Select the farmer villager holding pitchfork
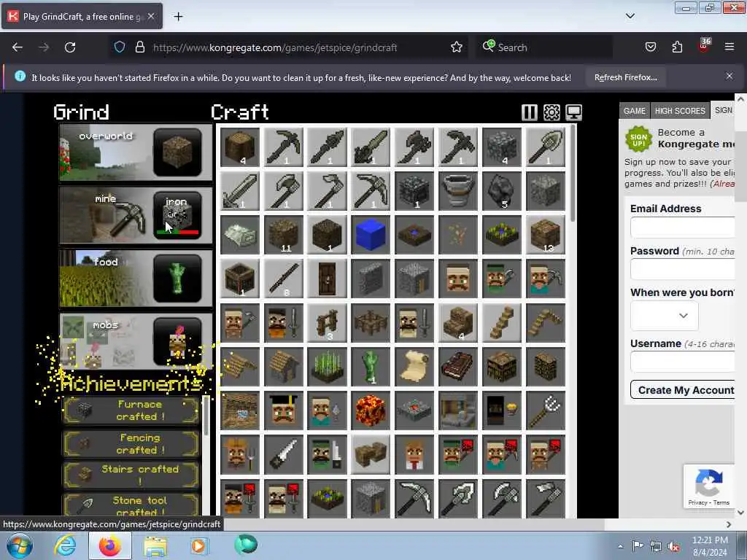Image resolution: width=747 pixels, height=560 pixels. 240,454
